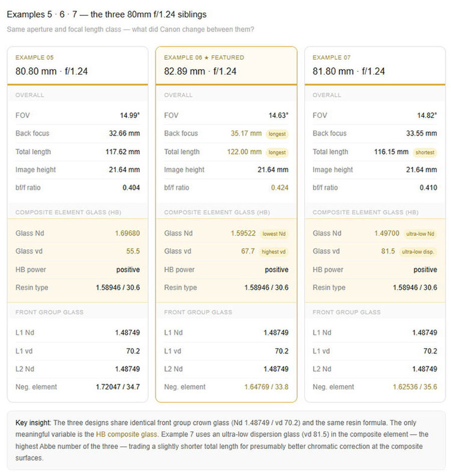Click Example 07 Neg. element value 1.62536 / 35.6
The image size is (451, 476).
[415, 387]
